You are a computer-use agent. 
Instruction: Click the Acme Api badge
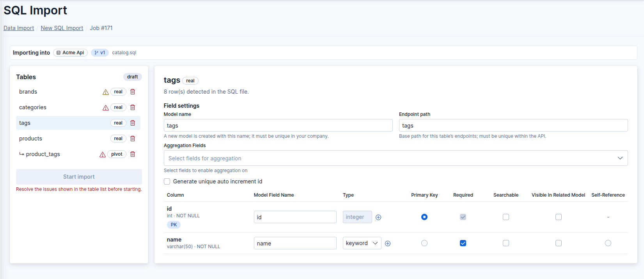point(70,53)
